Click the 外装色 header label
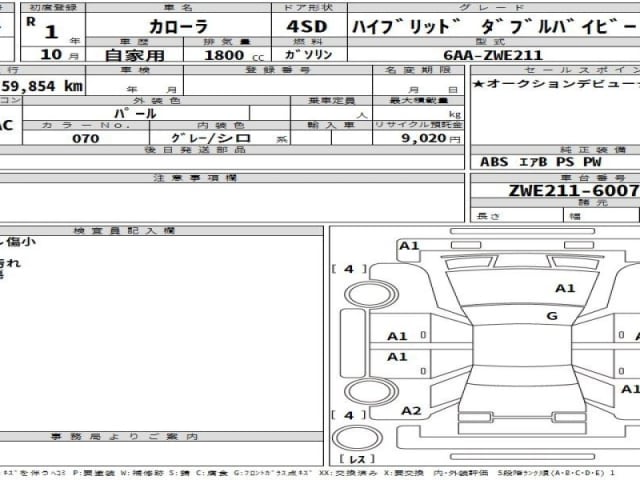Viewport: 640px width, 480px height. [156, 101]
